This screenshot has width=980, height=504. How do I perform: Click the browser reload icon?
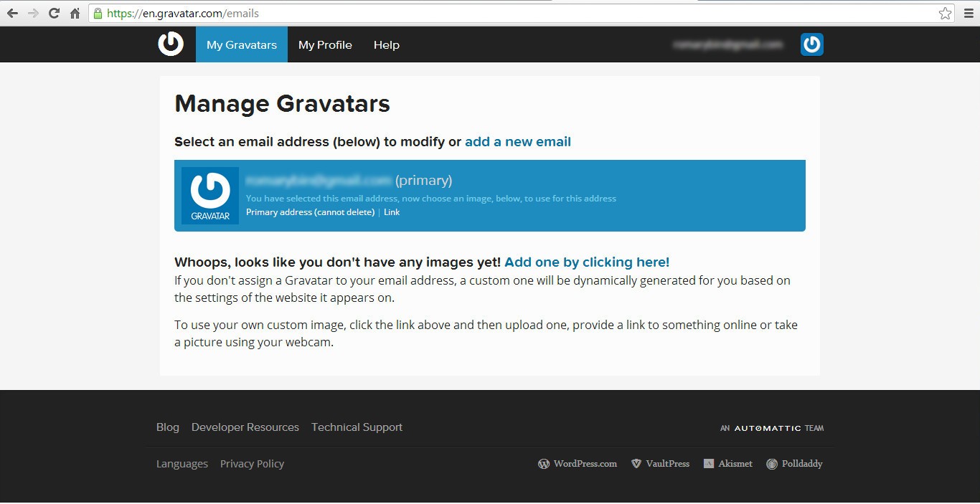(x=54, y=13)
